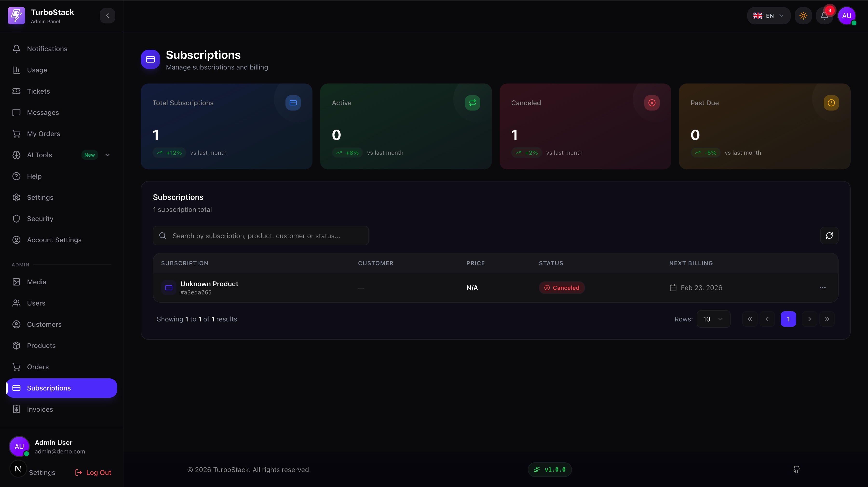Viewport: 868px width, 487px height.
Task: Open row actions three-dots menu
Action: click(822, 288)
